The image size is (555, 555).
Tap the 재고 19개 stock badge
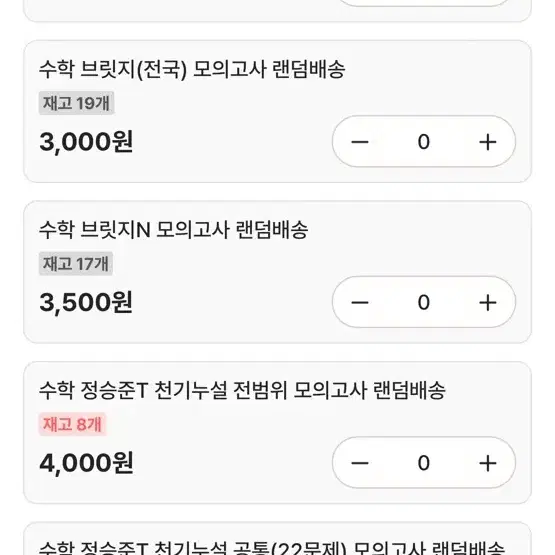tap(76, 103)
